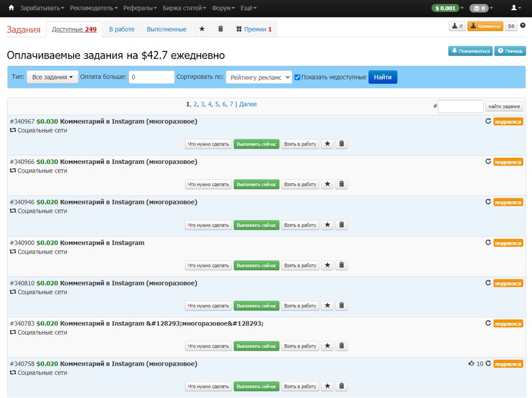
Task: Expand the Биржа статей menu
Action: 184,8
